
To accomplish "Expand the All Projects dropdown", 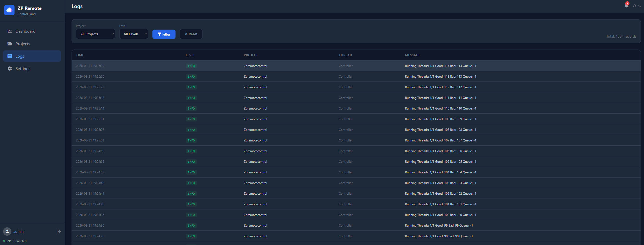I will point(95,34).
